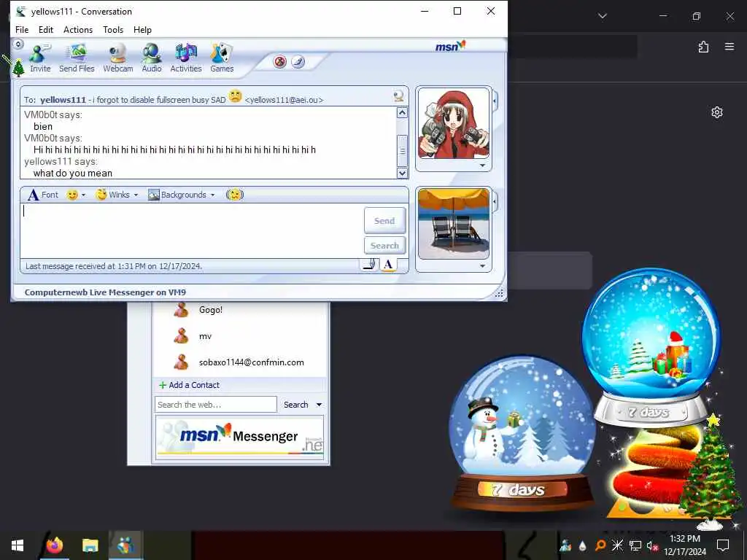Viewport: 747px width, 560px height.
Task: Open the browser hamburger menu
Action: [x=729, y=47]
